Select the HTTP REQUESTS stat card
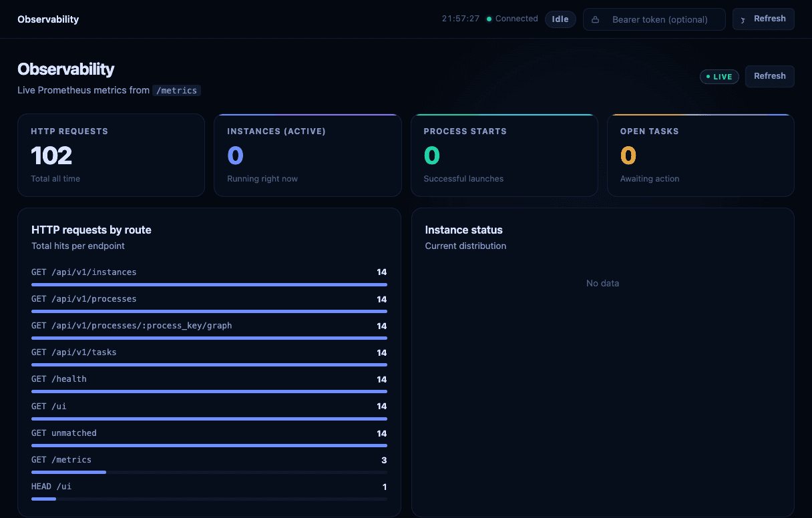This screenshot has width=812, height=518. click(x=111, y=155)
